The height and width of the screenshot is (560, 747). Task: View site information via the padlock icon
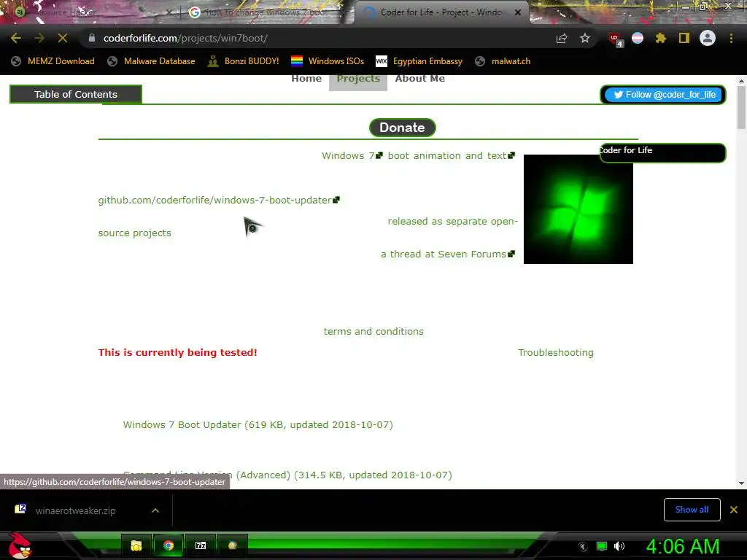point(92,38)
